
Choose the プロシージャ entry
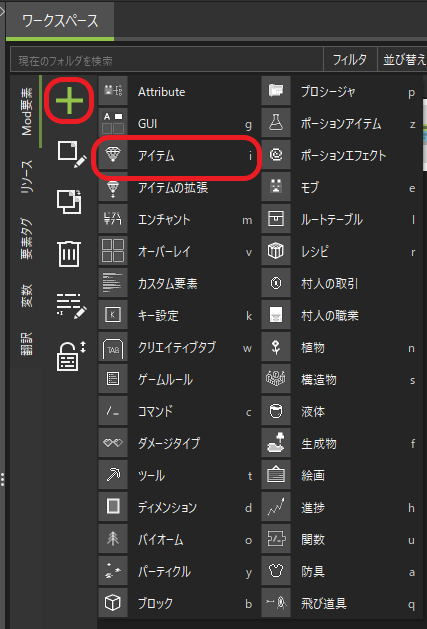pos(340,92)
